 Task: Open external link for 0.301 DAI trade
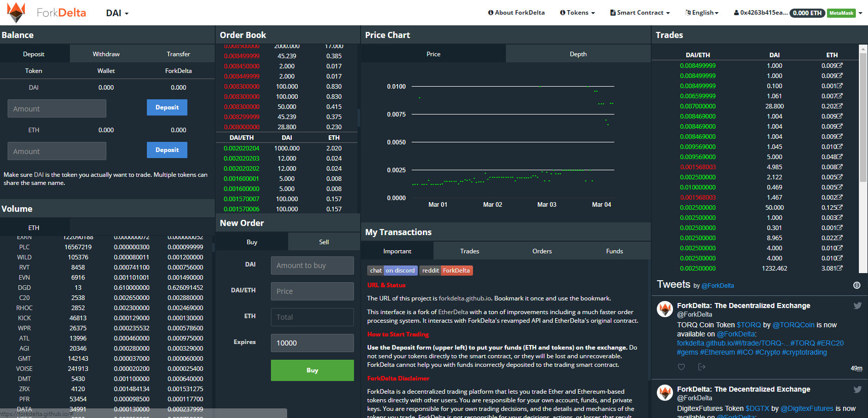(840, 227)
